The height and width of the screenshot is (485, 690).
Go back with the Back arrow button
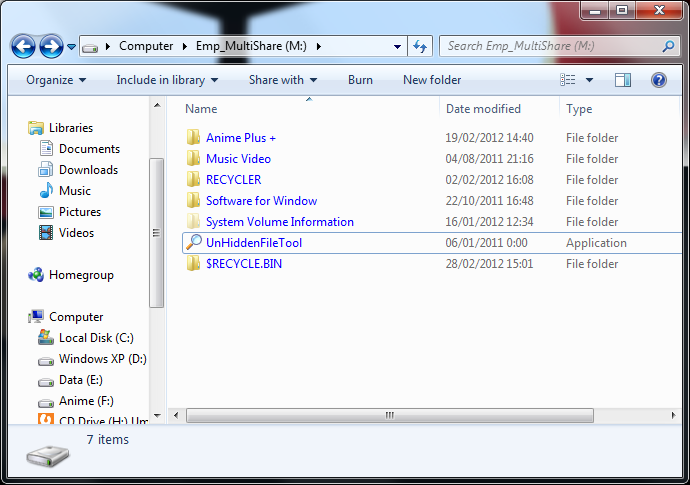(23, 46)
